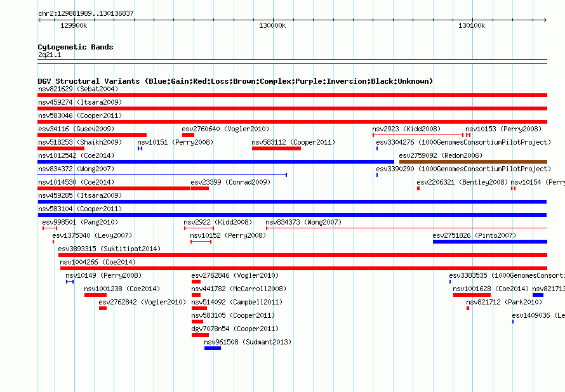Click the nsv459285 (Itsara2009) blue gain bar

[292, 202]
